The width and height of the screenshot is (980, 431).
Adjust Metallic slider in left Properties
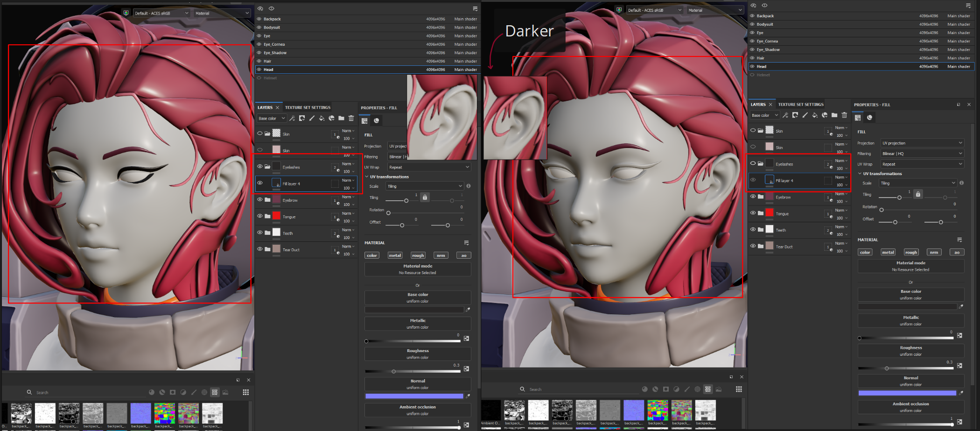coord(413,341)
